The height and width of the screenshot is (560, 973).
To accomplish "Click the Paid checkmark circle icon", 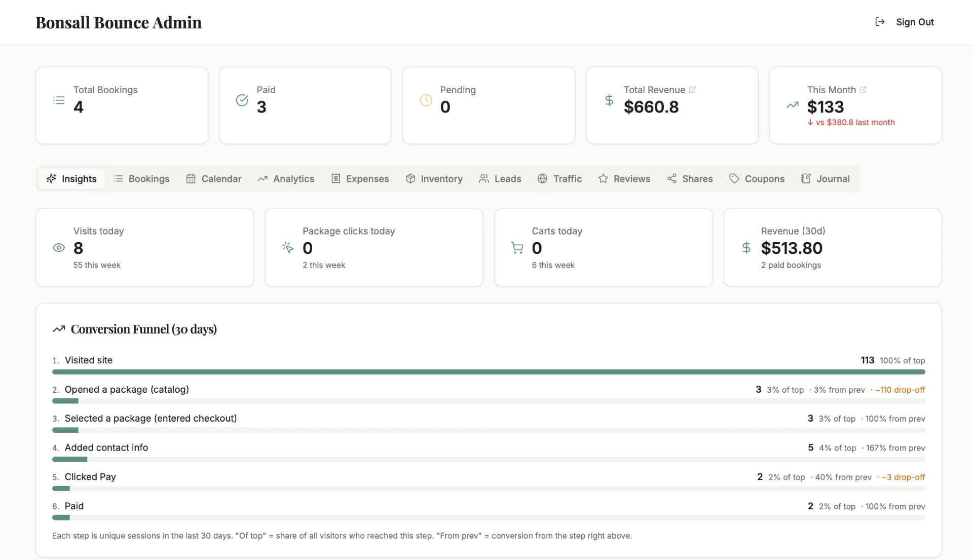I will 242,100.
